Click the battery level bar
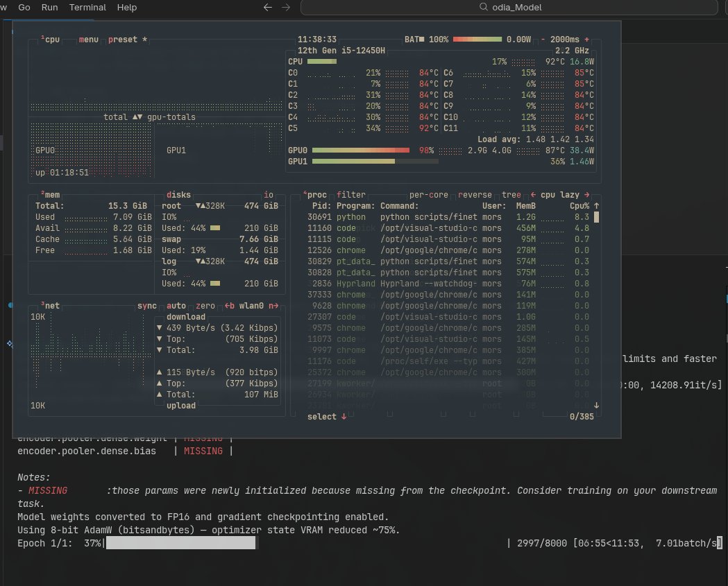 (477, 40)
